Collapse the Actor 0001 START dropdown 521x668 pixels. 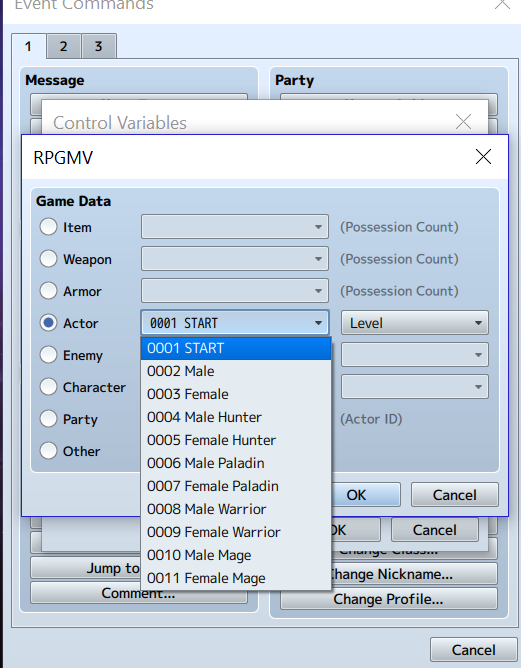(235, 322)
